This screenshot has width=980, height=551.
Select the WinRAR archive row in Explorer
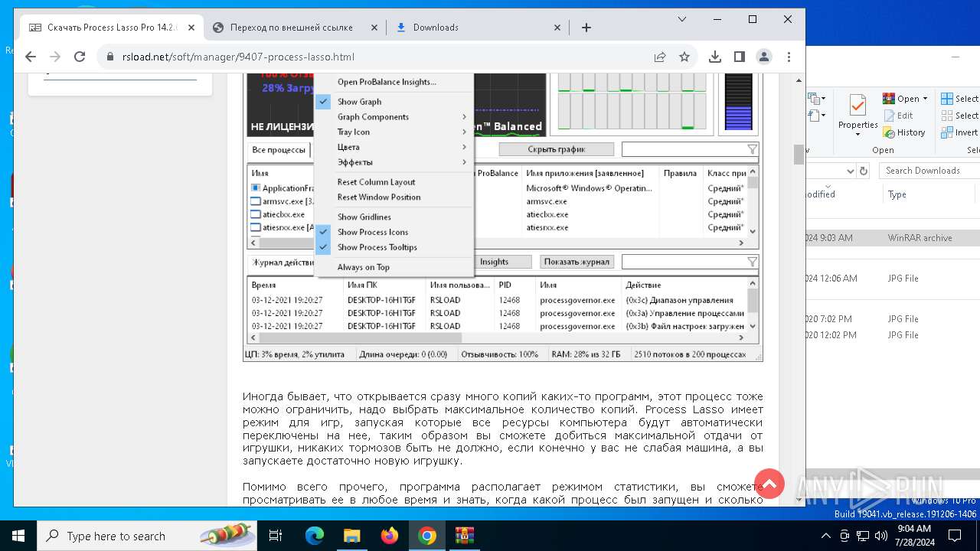tap(893, 238)
